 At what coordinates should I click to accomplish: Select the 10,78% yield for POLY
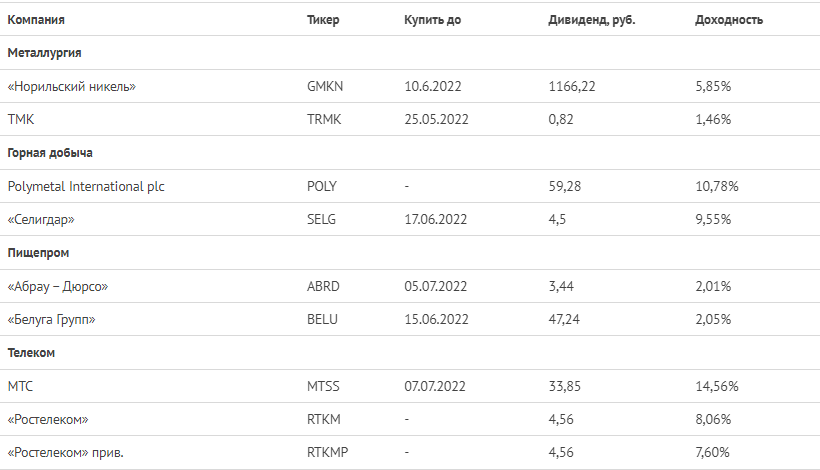click(x=716, y=186)
